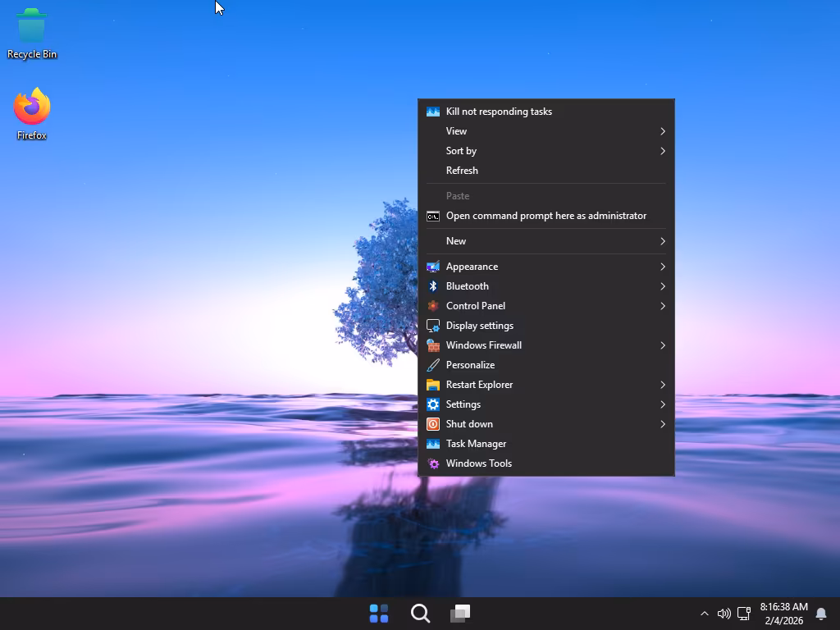Select Kill not responding tasks
Image resolution: width=840 pixels, height=630 pixels.
point(499,112)
